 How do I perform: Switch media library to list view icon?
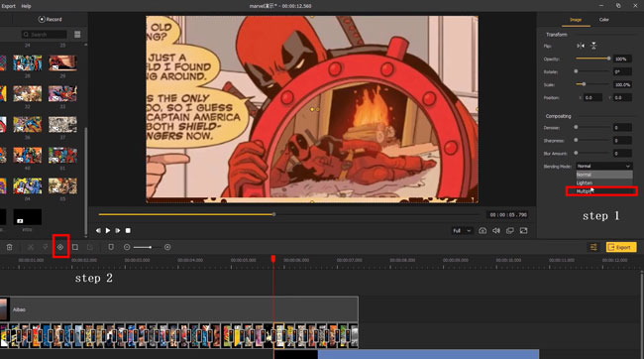77,35
